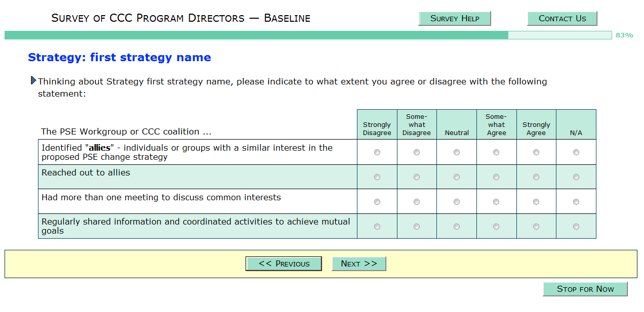
Task: Click the survey progress bar
Action: click(x=308, y=35)
